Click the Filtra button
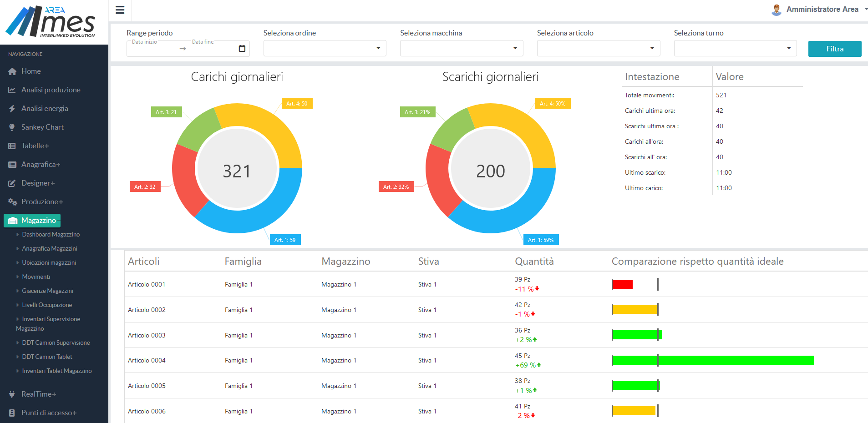 835,49
